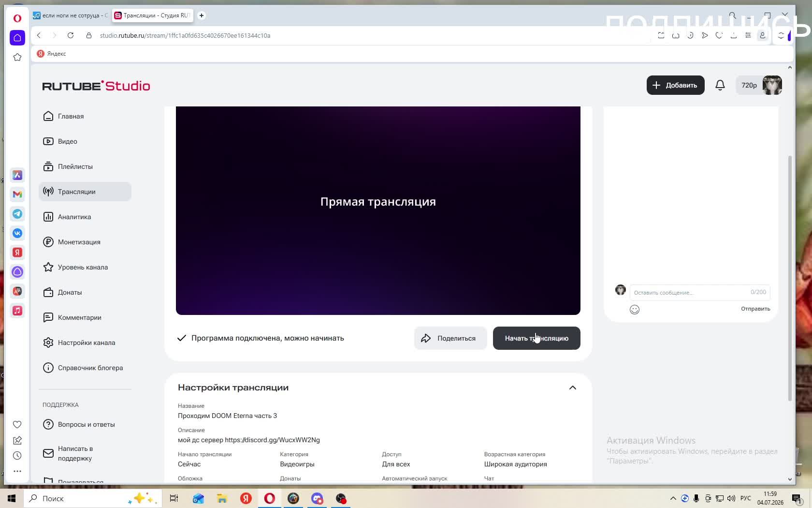
Task: Open Windows Start menu
Action: pos(12,498)
